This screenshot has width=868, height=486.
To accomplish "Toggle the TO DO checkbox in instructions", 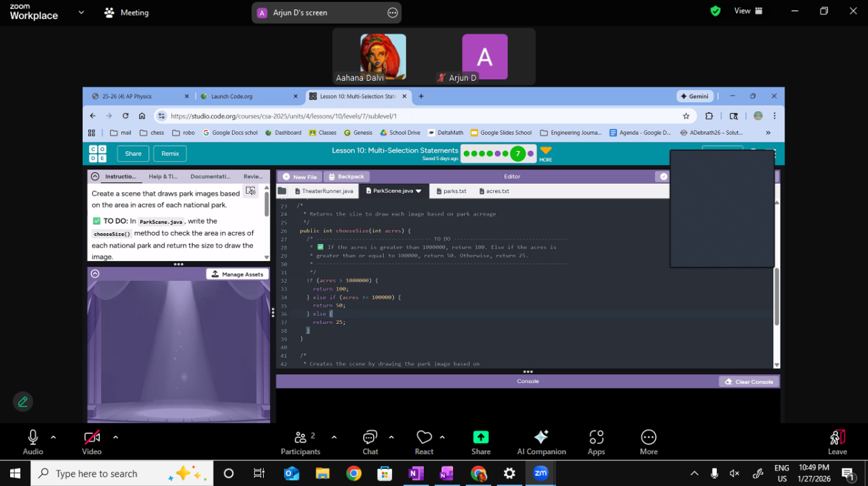I will (96, 221).
